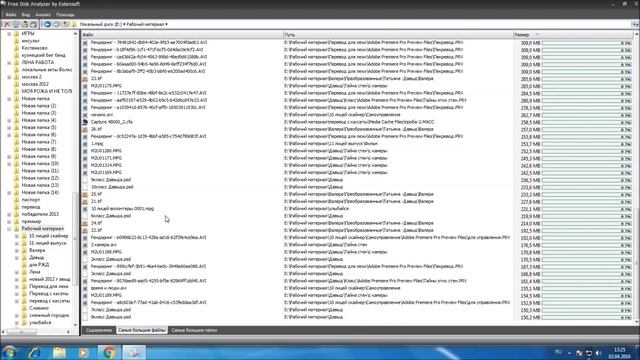The image size is (640, 360).
Task: Expand the снежный городок subfolder
Action: tap(17, 316)
